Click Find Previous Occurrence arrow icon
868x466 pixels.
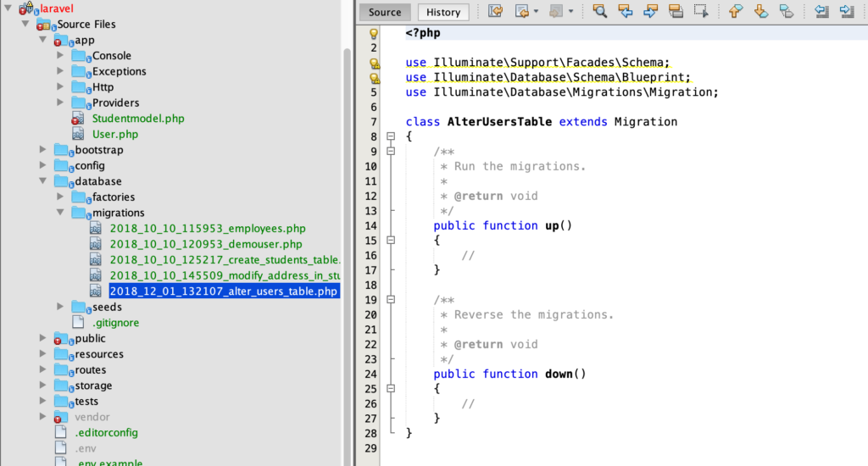(x=625, y=12)
